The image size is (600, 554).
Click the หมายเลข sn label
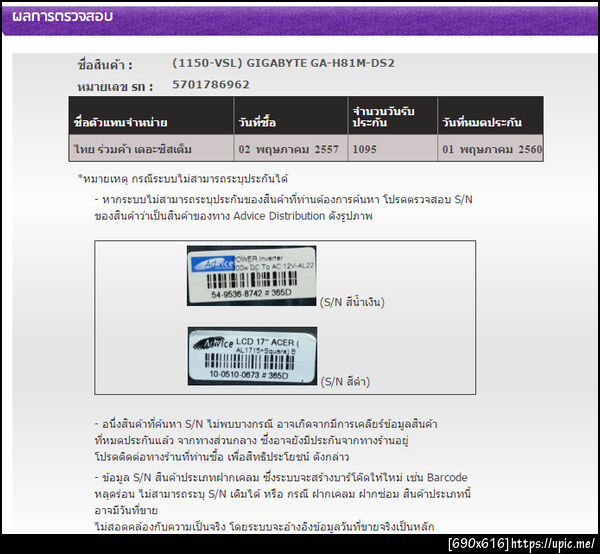pos(115,87)
